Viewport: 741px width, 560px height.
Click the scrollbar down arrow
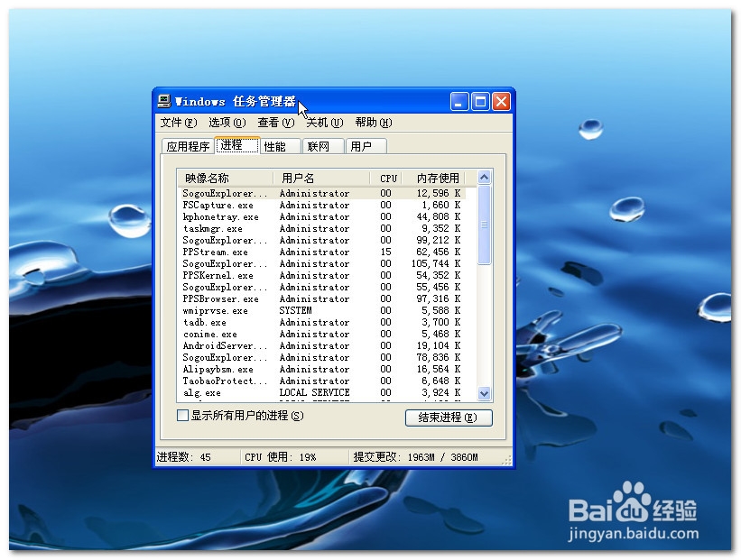pos(484,394)
